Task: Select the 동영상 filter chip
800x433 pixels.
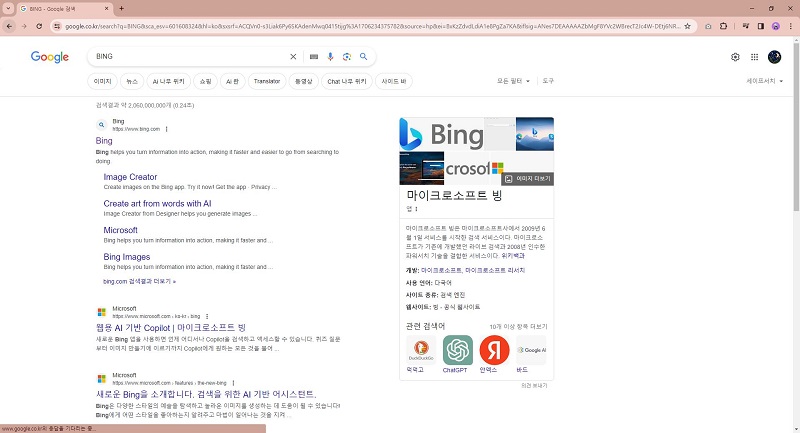Action: point(304,82)
